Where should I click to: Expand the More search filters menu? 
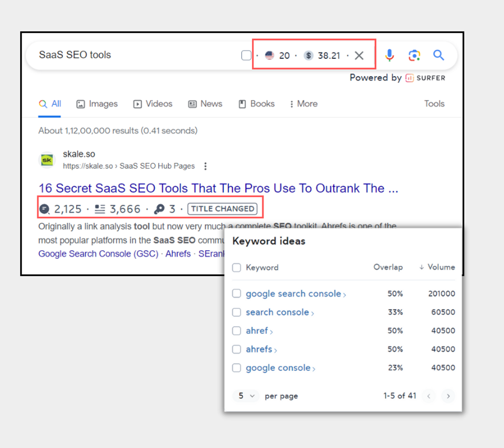[303, 104]
